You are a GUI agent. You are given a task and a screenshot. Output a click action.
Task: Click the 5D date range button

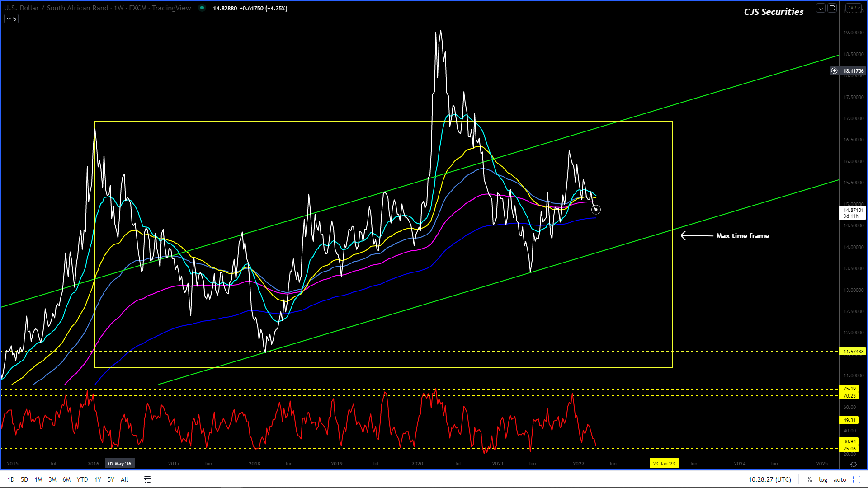pos(24,479)
